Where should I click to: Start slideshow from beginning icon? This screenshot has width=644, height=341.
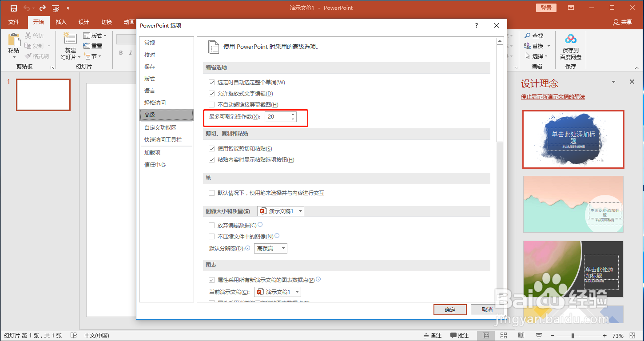[x=56, y=8]
